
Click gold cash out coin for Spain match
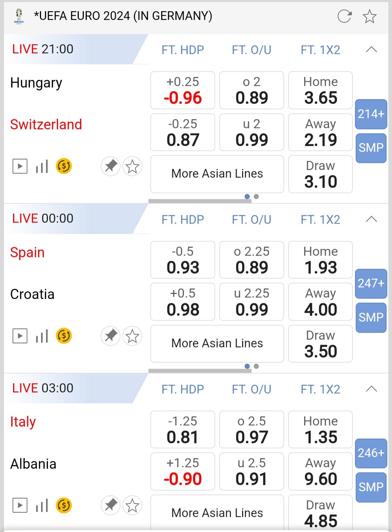coord(64,336)
